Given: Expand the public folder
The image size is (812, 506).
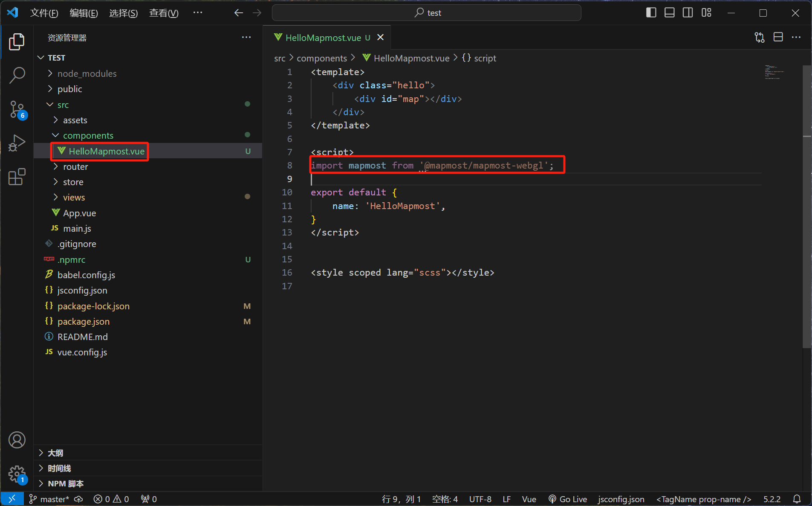Looking at the screenshot, I should [148, 89].
